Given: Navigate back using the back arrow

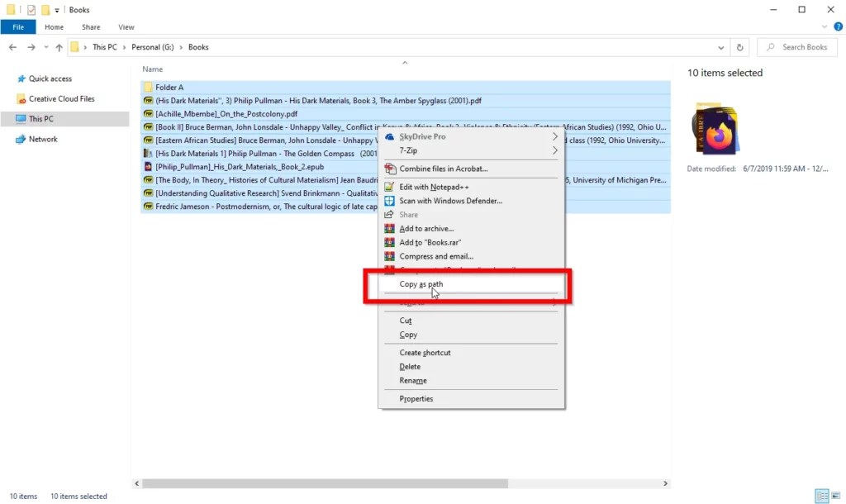Looking at the screenshot, I should [13, 47].
